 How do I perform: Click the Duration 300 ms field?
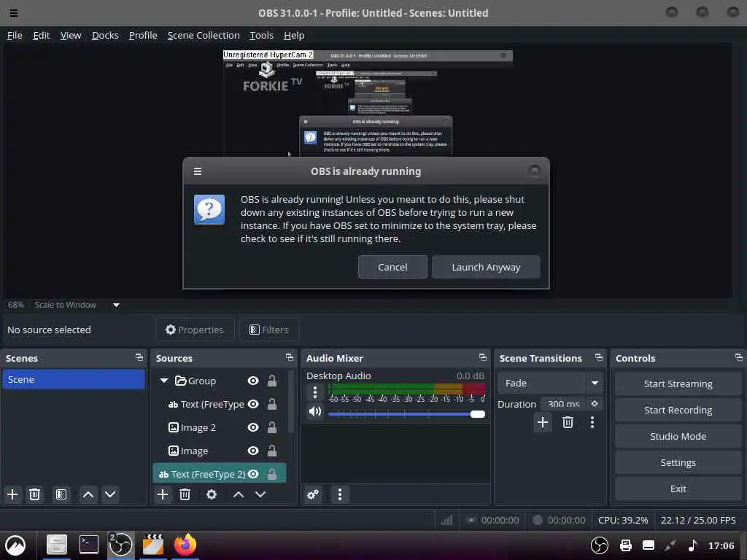(564, 404)
